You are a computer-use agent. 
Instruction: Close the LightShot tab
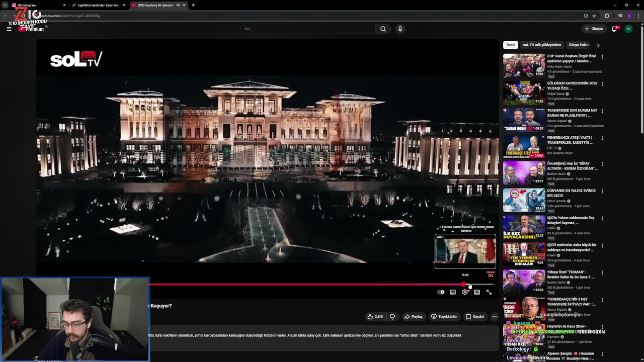124,5
